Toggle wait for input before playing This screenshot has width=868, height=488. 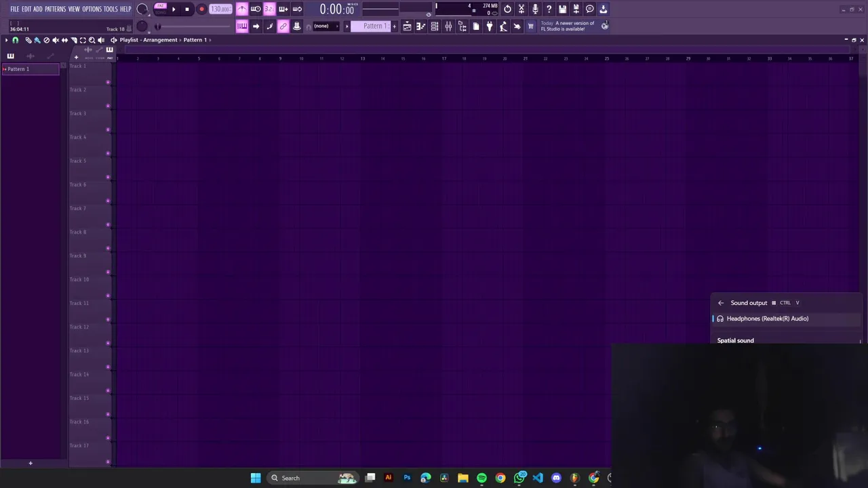256,9
